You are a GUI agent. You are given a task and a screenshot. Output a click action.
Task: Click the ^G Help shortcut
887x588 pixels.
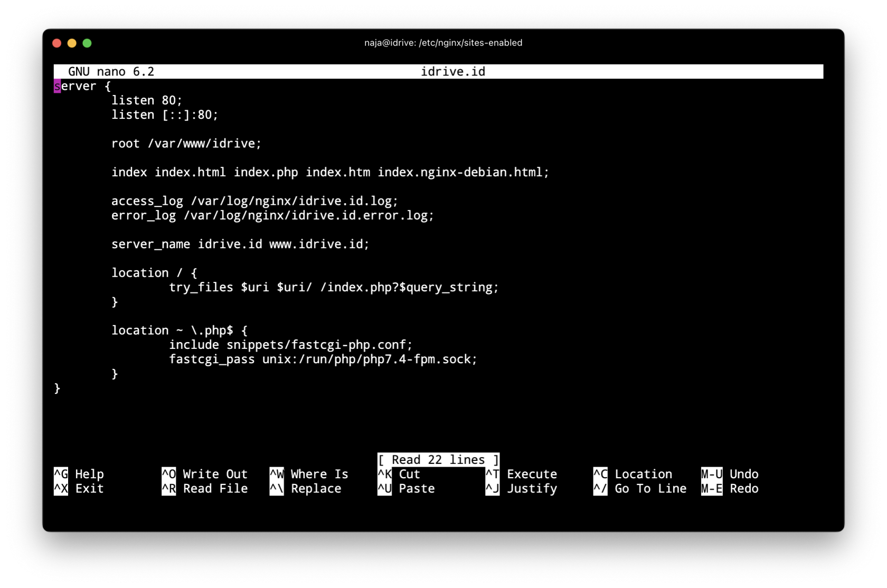click(x=79, y=474)
